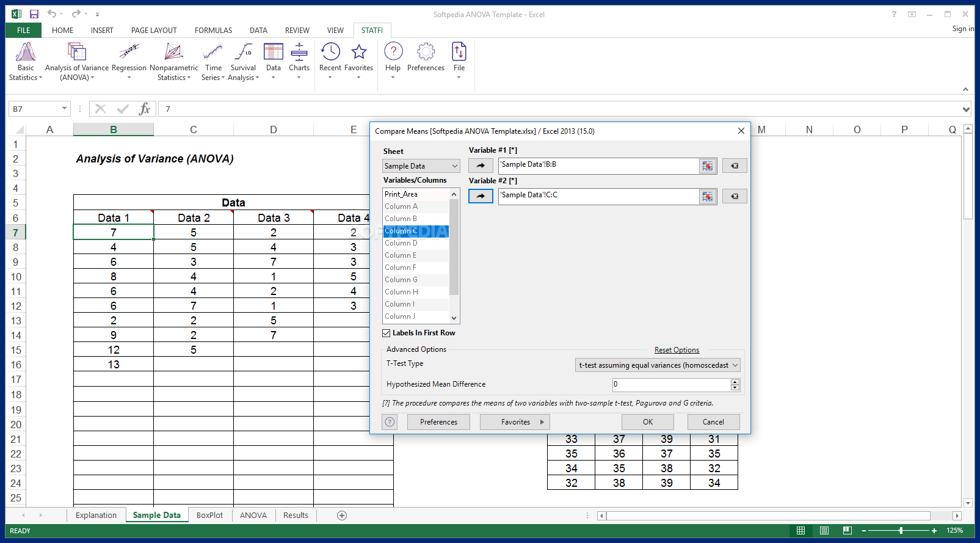Open Help ribbon menu
The width and height of the screenshot is (980, 543).
(x=393, y=61)
